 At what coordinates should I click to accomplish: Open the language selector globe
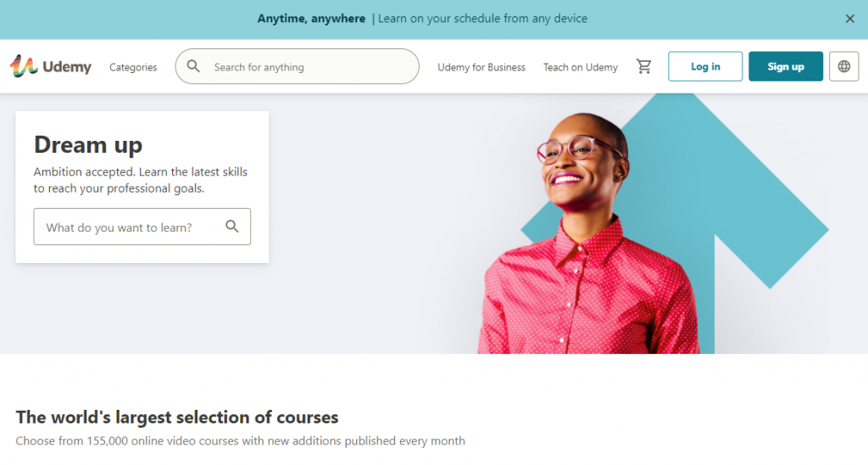pyautogui.click(x=843, y=66)
